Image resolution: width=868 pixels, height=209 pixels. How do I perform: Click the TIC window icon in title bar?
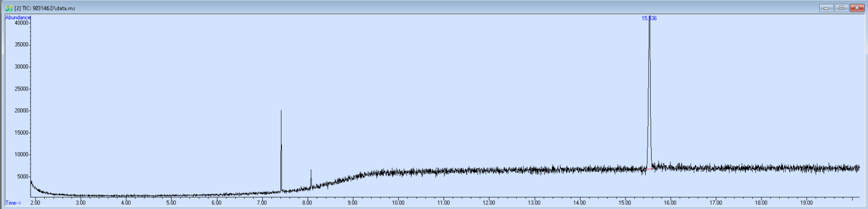click(9, 8)
